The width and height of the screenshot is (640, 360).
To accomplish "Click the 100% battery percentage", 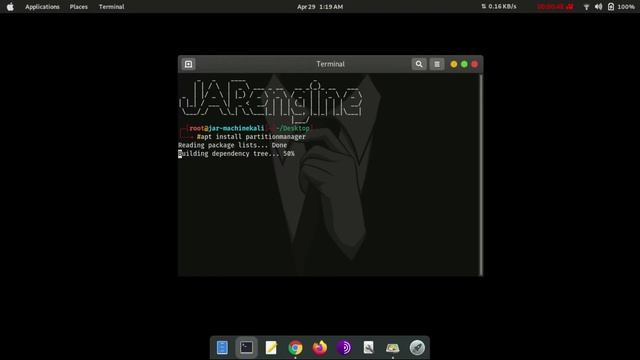I will 626,7.
